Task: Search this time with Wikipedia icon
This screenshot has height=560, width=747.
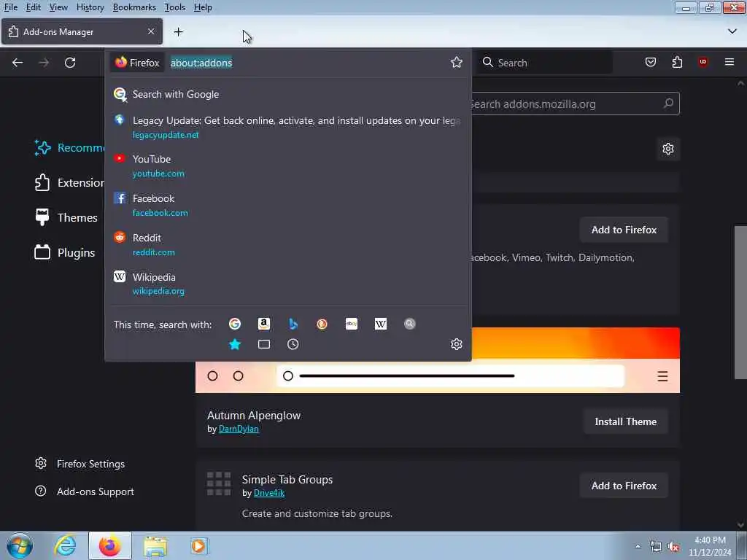Action: coord(380,324)
